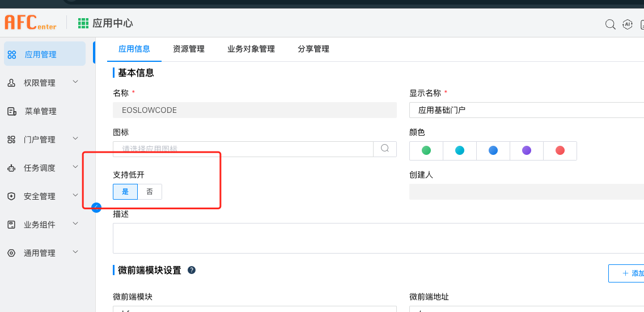Screen dimensions: 644x312
Task: Click the 创建人 field
Action: (x=527, y=192)
